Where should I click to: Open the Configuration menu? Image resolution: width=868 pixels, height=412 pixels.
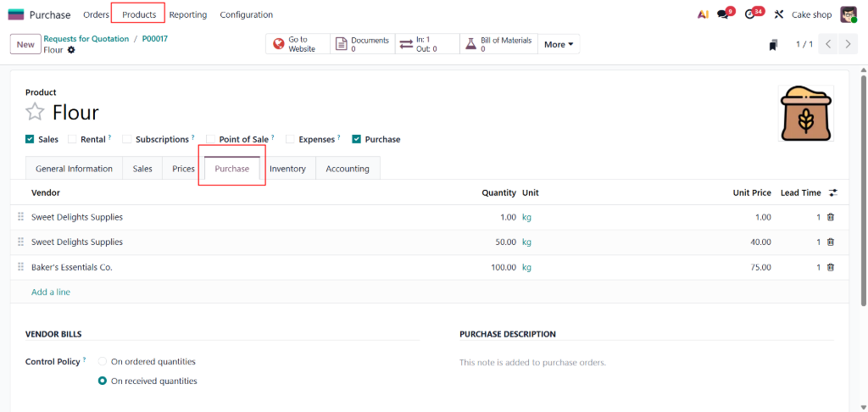point(246,14)
